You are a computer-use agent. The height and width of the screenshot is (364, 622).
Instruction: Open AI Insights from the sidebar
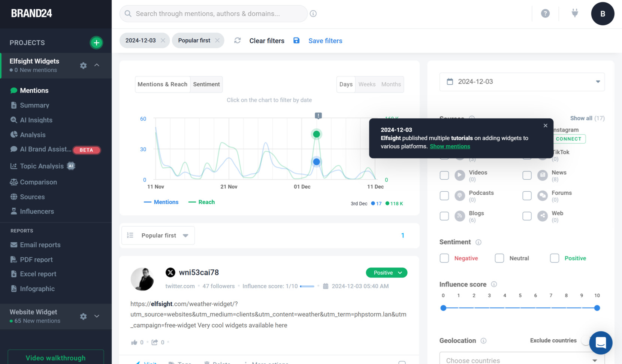coord(36,120)
